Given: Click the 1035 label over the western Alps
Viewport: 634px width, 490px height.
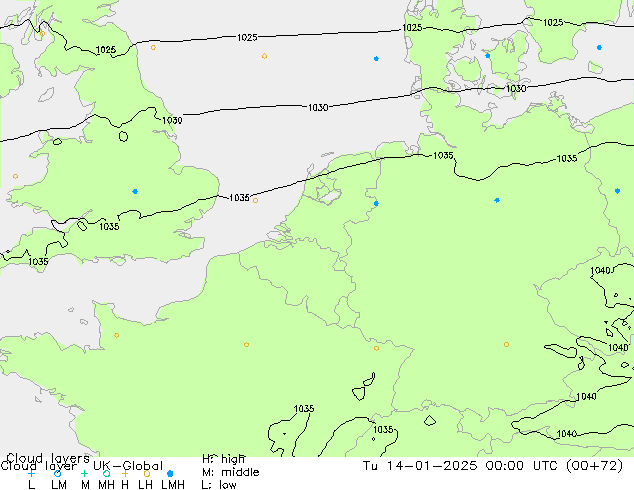Looking at the screenshot, I should point(383,429).
